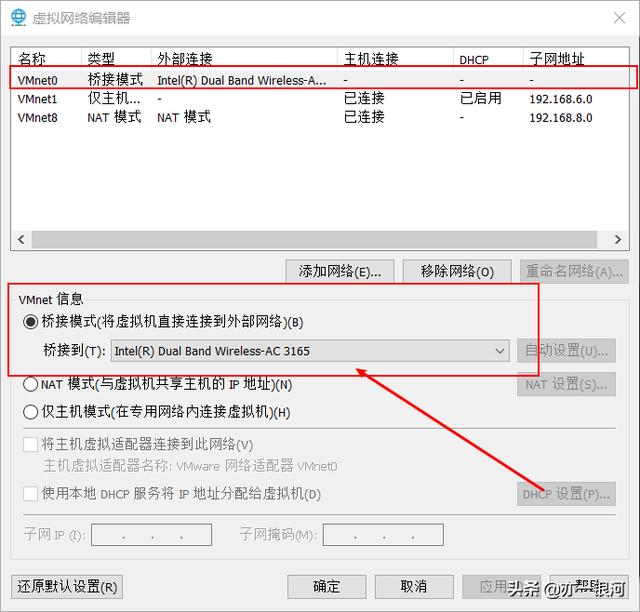Select the VMnet0 bridged network row

coord(320,80)
